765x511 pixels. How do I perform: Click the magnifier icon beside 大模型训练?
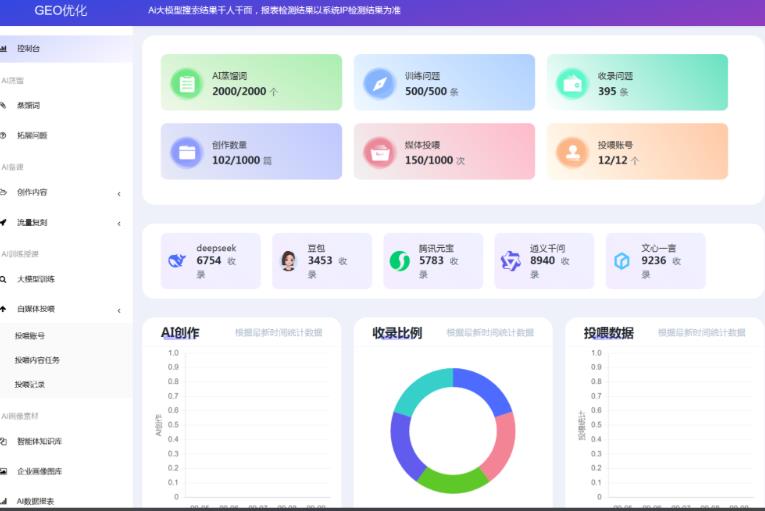point(3,279)
